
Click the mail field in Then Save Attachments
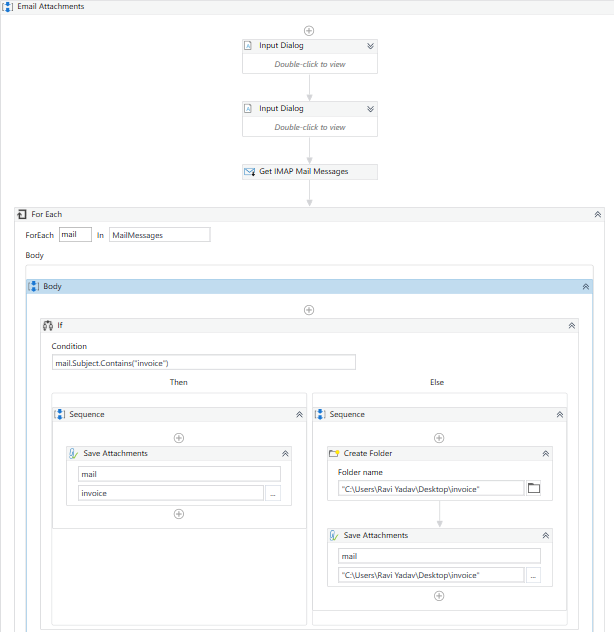(179, 474)
